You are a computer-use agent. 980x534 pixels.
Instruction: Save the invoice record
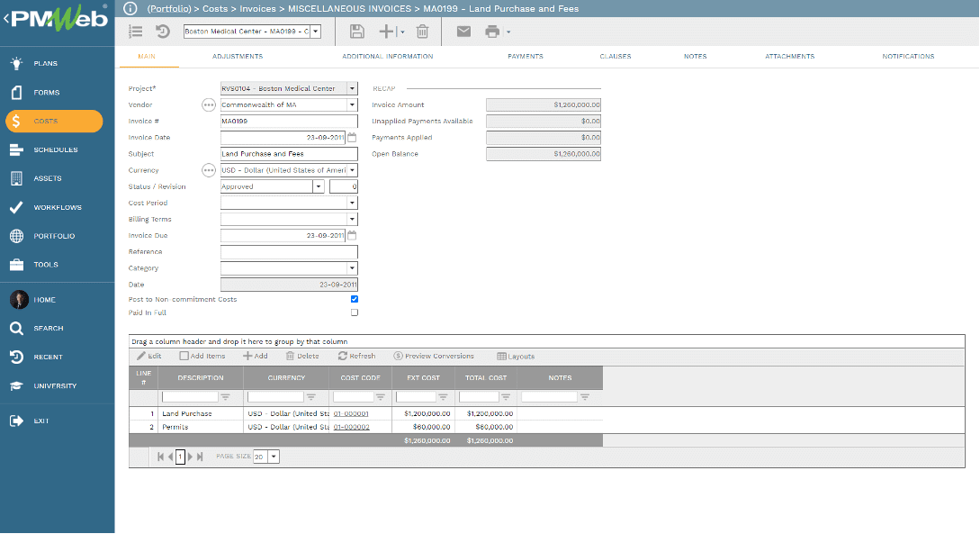pyautogui.click(x=356, y=31)
